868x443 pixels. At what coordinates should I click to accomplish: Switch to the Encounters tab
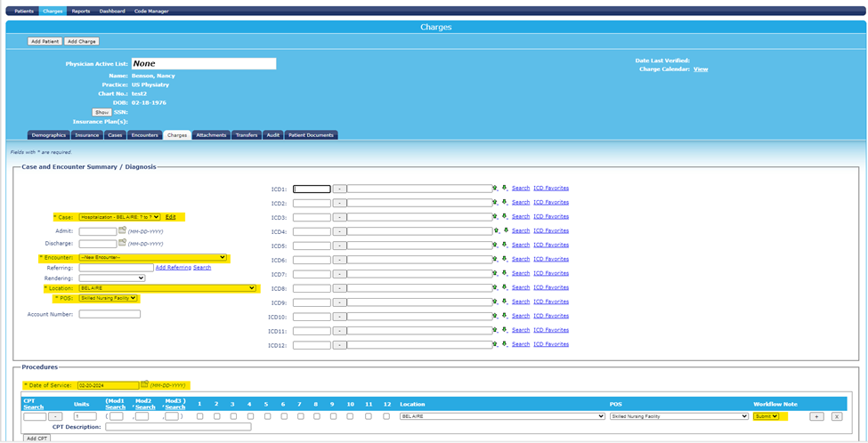[x=145, y=135]
